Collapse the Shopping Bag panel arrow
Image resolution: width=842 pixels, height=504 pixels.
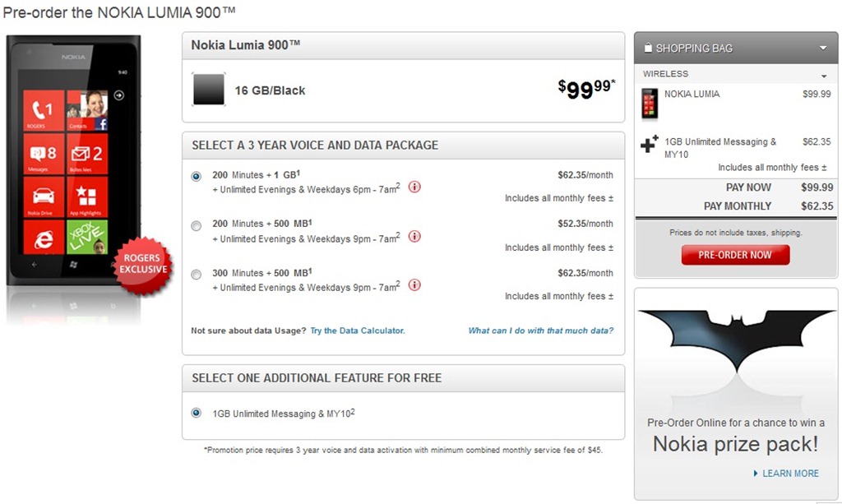click(x=823, y=48)
